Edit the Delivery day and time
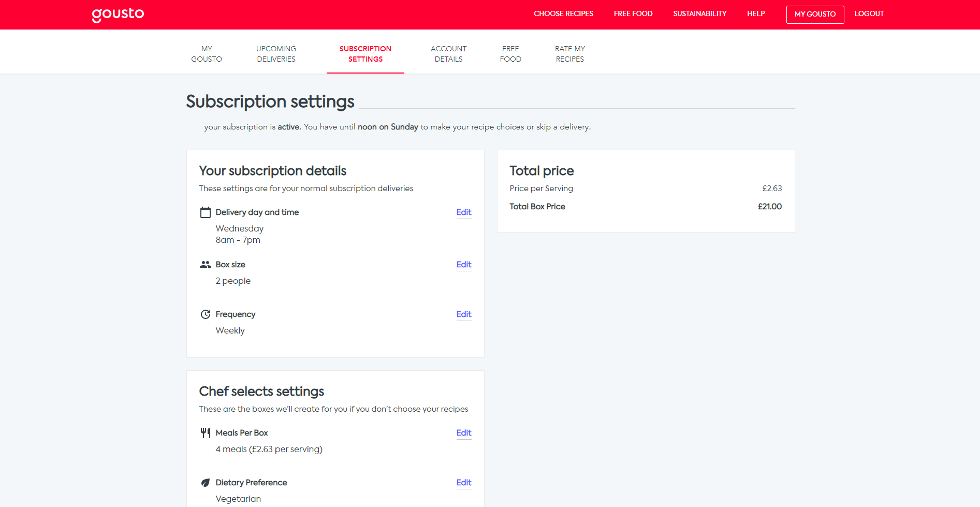Viewport: 980px width, 507px height. click(464, 212)
